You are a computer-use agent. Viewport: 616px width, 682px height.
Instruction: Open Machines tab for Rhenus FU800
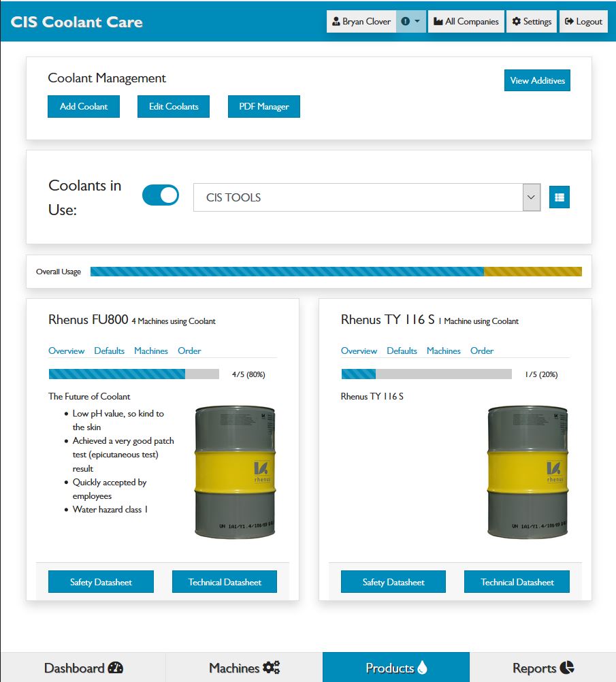tap(151, 351)
